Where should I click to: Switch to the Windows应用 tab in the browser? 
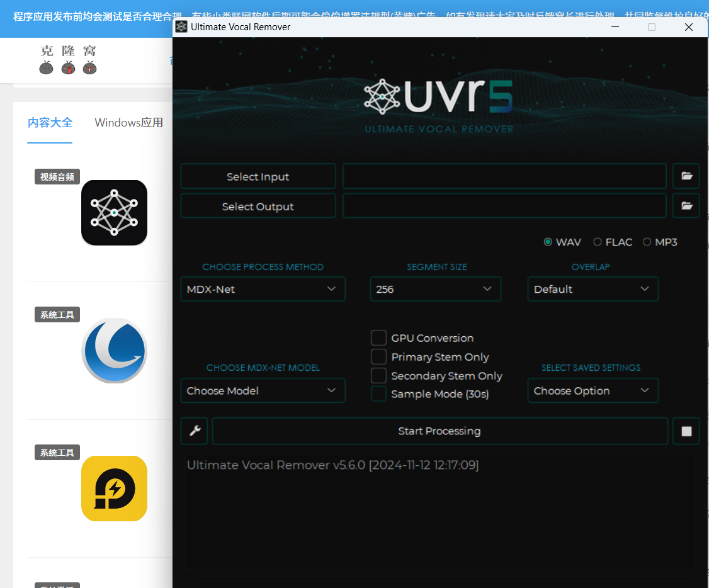point(129,123)
